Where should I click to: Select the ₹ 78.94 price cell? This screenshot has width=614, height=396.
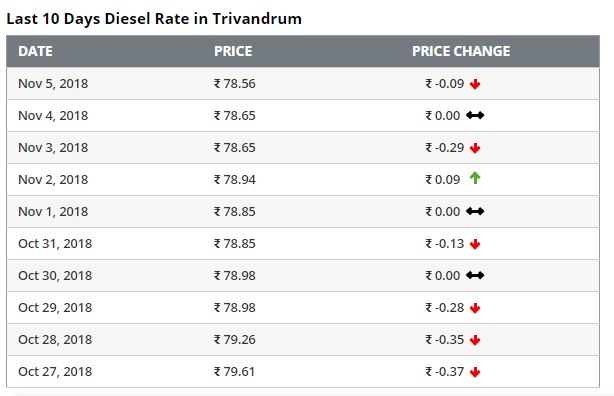(235, 179)
